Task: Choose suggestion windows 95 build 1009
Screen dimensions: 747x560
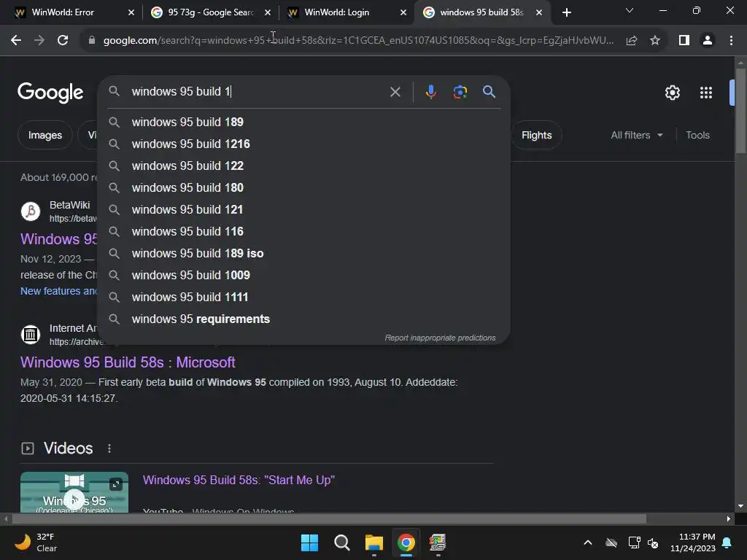Action: [x=303, y=275]
